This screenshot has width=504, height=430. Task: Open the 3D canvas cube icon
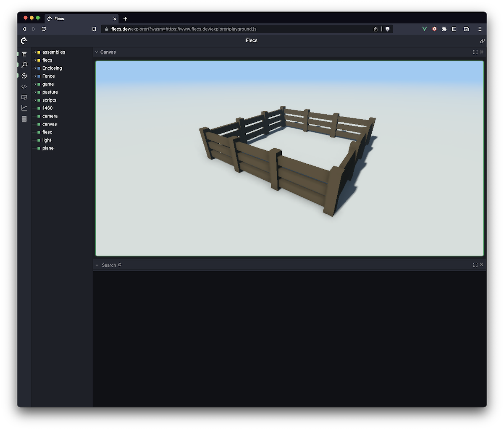24,76
